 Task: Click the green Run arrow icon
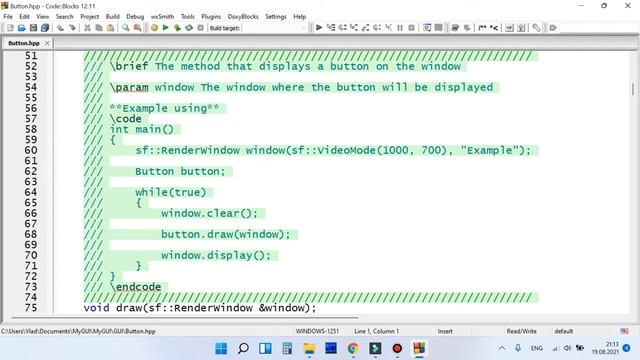166,28
